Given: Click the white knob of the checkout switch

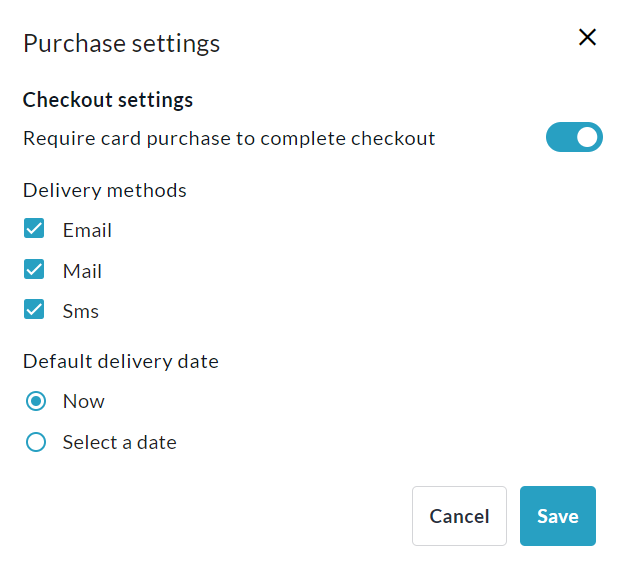Looking at the screenshot, I should click(587, 138).
